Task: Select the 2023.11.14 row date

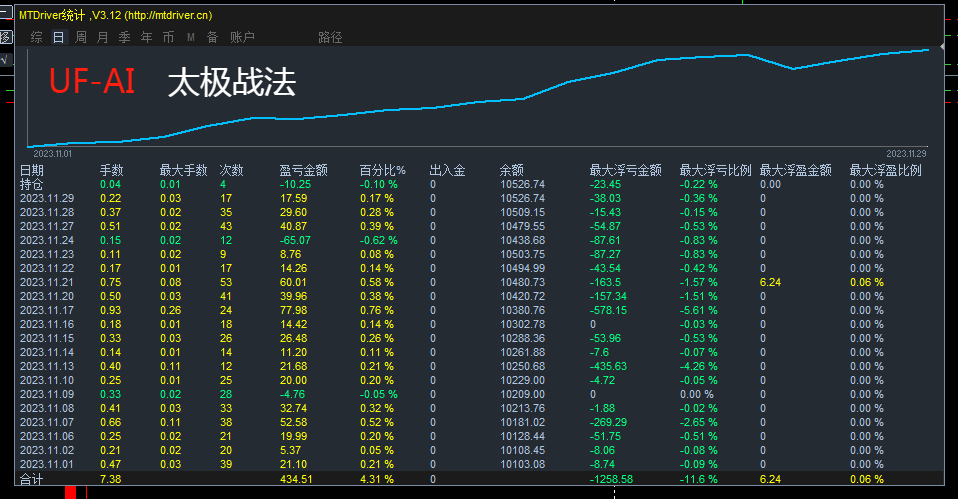Action: coord(47,353)
